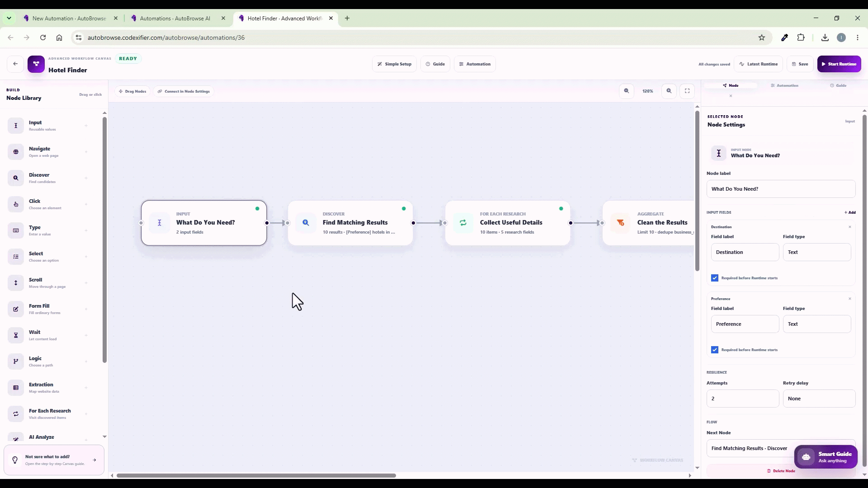Bookmark this page with the star icon

point(762,38)
